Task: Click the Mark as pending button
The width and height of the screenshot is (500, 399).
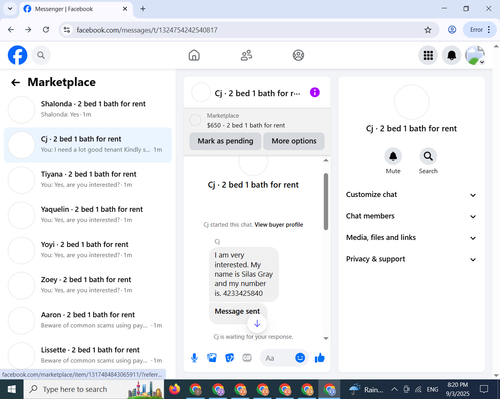Action: [225, 141]
